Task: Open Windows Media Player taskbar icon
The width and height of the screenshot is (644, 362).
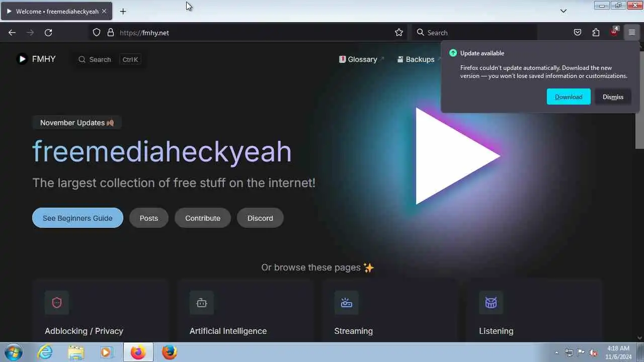Action: tap(106, 352)
